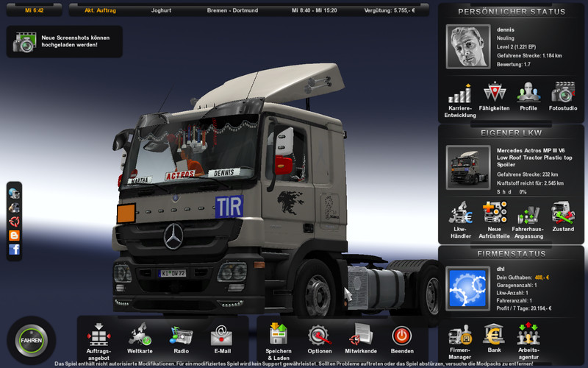The image size is (588, 368).
Task: Open the Weltkarte world map
Action: pos(140,338)
